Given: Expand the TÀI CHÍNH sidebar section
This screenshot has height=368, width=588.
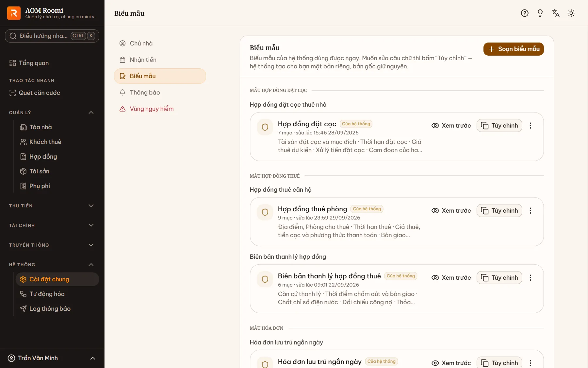Looking at the screenshot, I should click(52, 225).
